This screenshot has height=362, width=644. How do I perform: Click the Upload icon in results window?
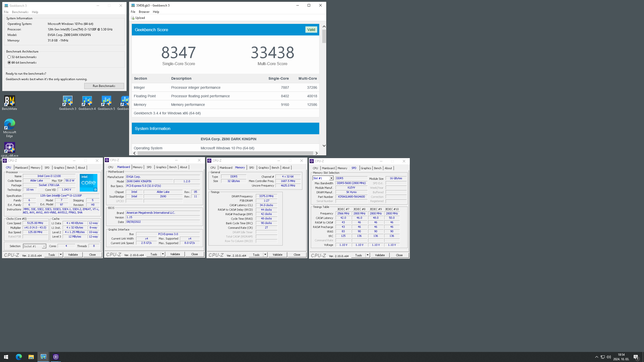[x=133, y=18]
